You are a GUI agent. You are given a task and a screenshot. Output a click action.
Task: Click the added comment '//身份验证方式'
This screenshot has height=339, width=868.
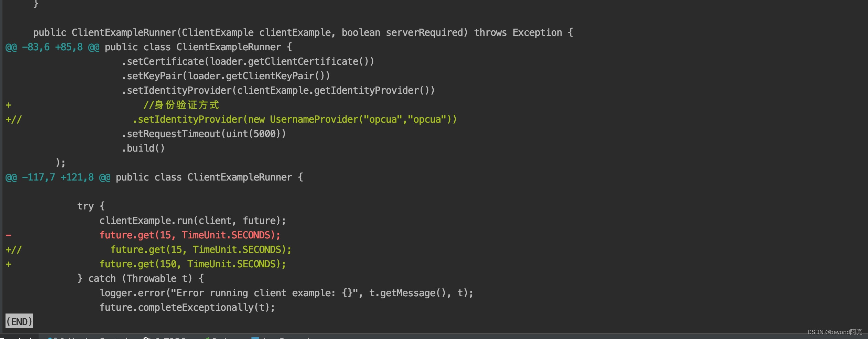(181, 105)
